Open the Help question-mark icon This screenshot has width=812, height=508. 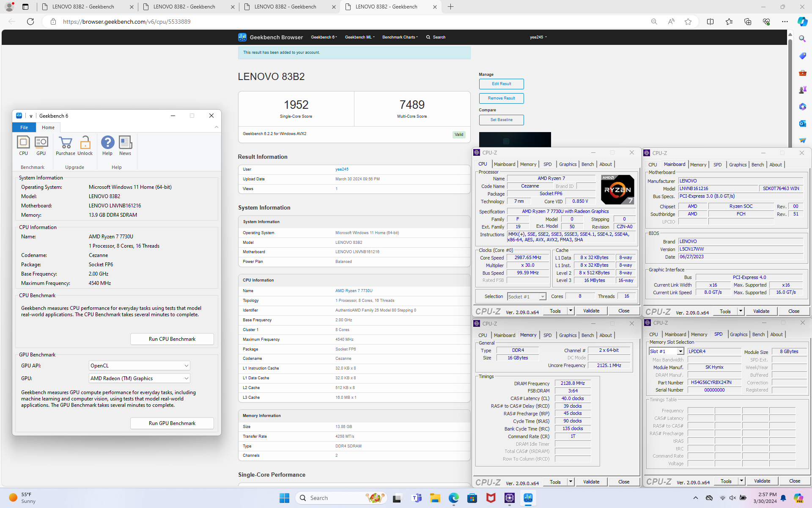click(x=107, y=146)
